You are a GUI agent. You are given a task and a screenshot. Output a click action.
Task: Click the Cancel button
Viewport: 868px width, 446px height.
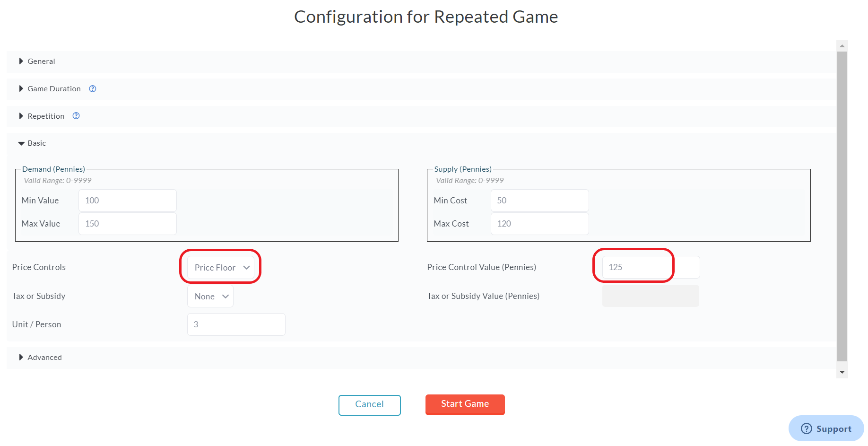pyautogui.click(x=370, y=405)
